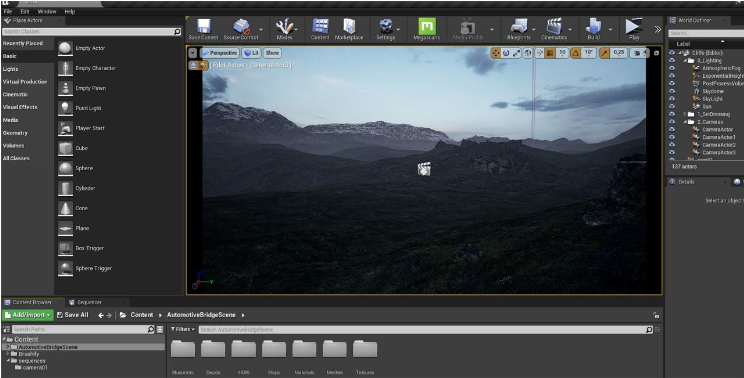Click the Save All button
The image size is (744, 378).
click(73, 315)
